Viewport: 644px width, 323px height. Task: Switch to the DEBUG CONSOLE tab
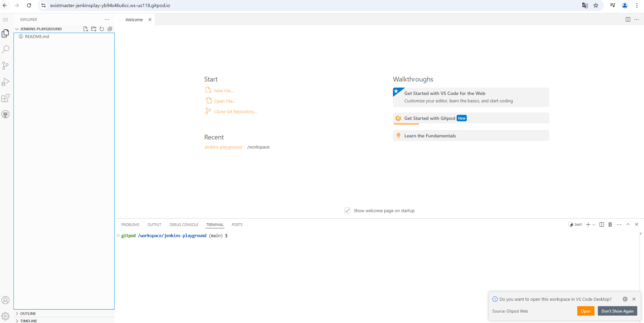[x=184, y=225]
